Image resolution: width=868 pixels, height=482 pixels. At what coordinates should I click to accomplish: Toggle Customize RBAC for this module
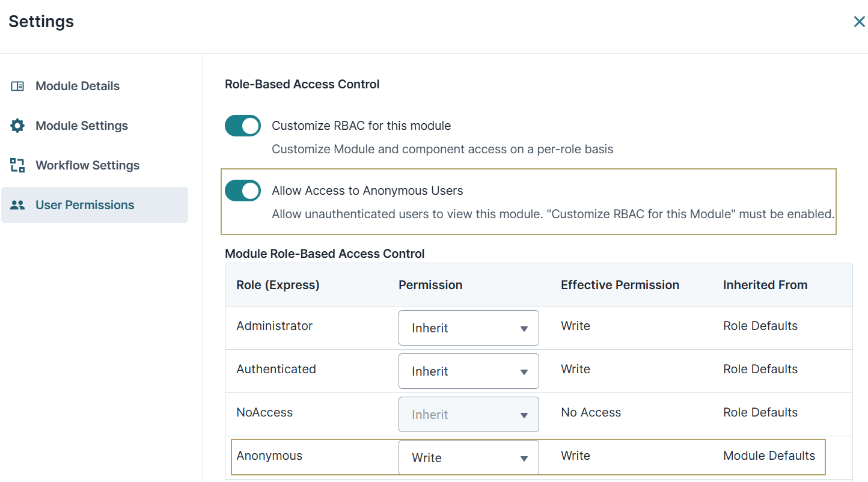click(243, 126)
